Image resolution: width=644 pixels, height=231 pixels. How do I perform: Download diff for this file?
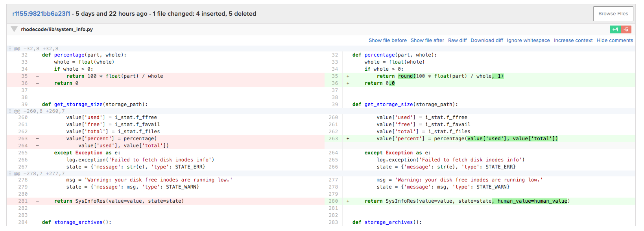tap(487, 40)
